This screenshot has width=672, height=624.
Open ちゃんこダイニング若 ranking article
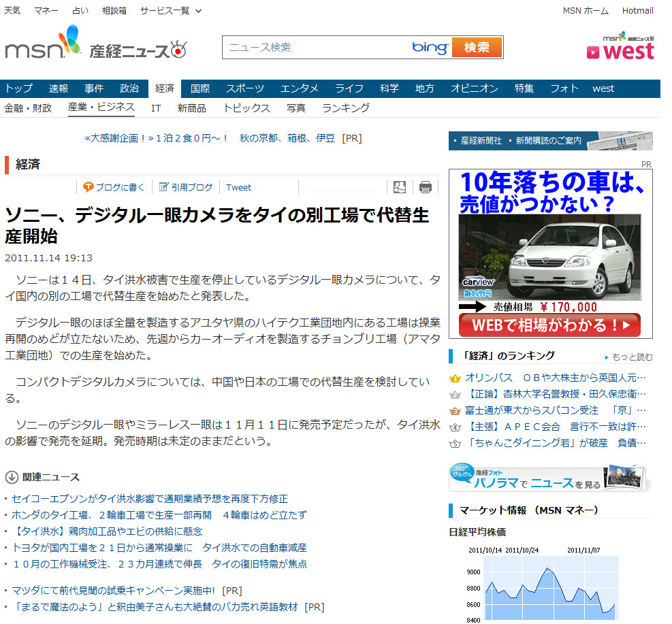[555, 443]
